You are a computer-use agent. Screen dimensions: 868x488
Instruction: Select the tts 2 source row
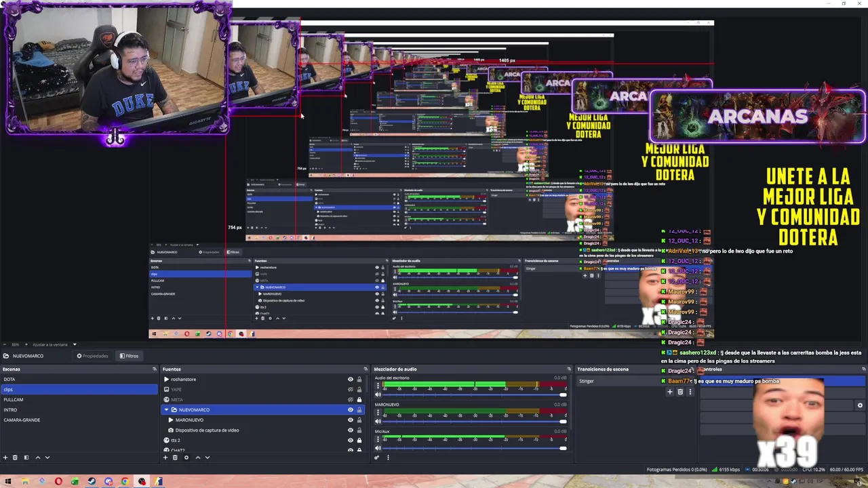click(263, 441)
